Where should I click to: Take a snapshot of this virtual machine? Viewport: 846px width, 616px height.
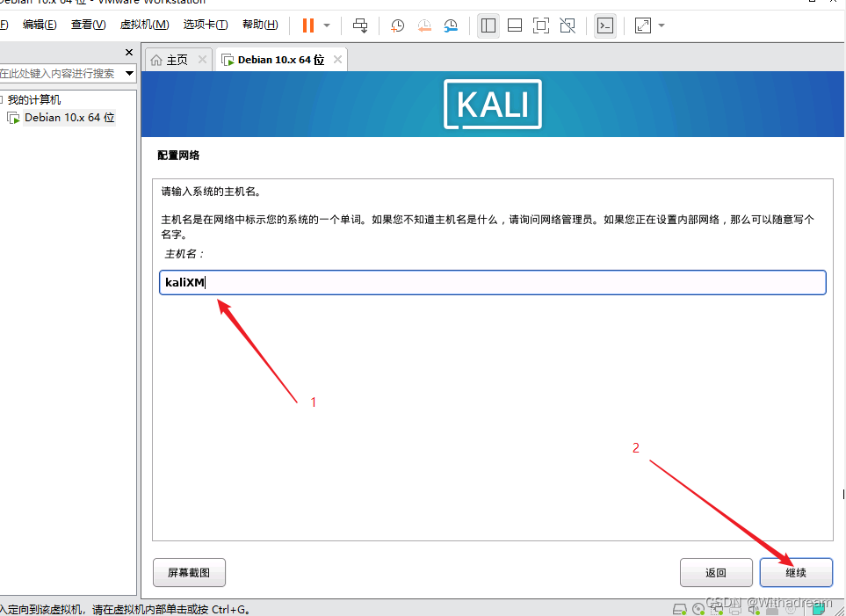coord(398,25)
